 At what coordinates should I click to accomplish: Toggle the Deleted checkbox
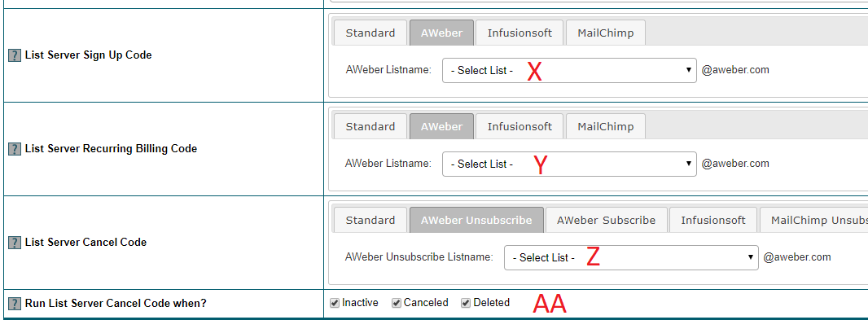click(466, 303)
